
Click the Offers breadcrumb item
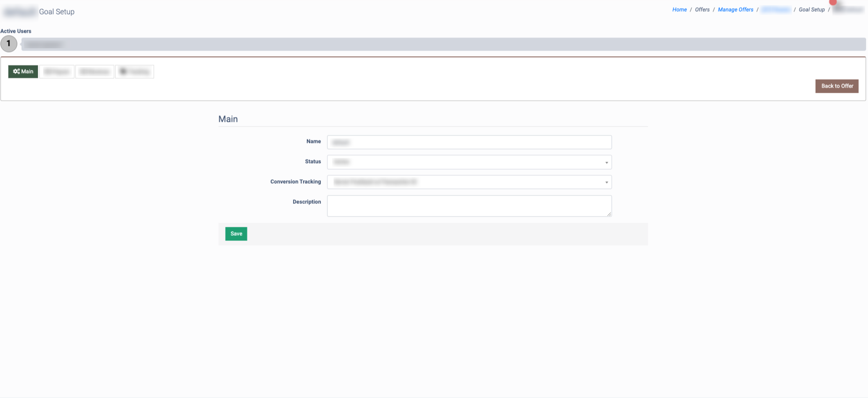tap(702, 10)
